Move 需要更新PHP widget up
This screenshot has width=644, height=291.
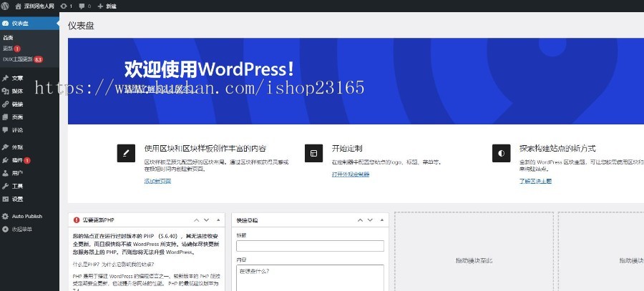[197, 220]
